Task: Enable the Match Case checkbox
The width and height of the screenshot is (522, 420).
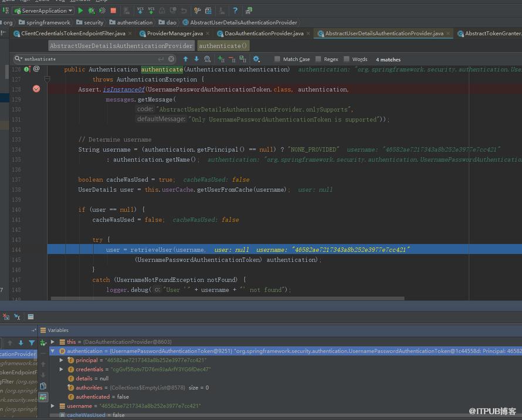Action: (x=277, y=59)
